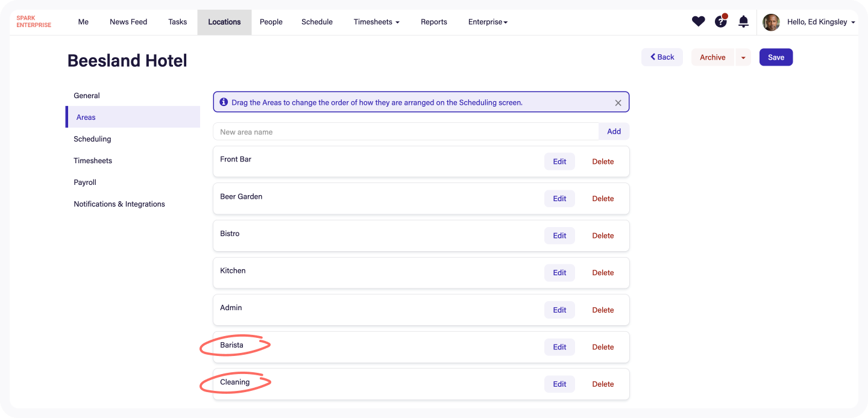Click the Spark Enterprise logo
Viewport: 868px width, 418px height.
click(34, 22)
